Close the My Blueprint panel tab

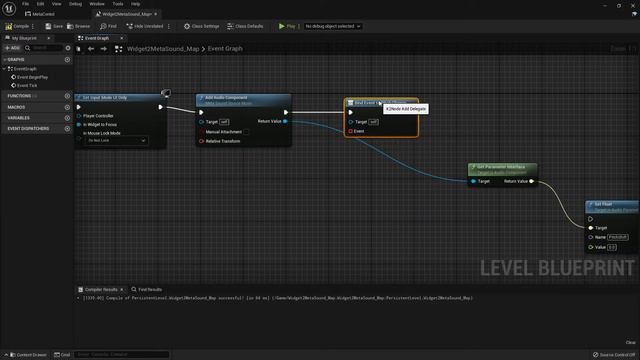tap(49, 38)
